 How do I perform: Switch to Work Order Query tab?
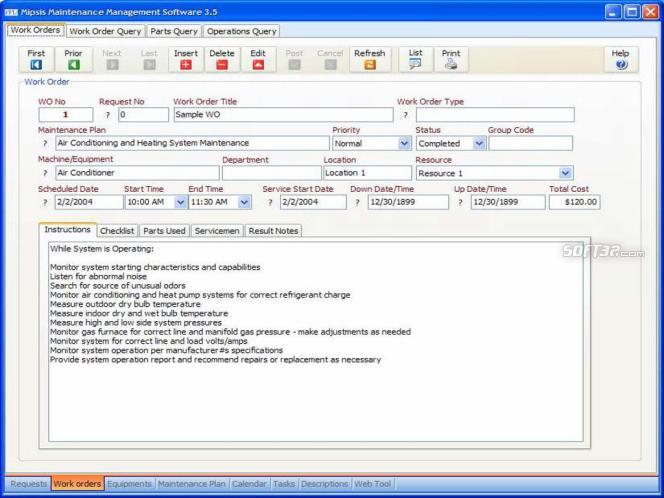click(x=105, y=31)
